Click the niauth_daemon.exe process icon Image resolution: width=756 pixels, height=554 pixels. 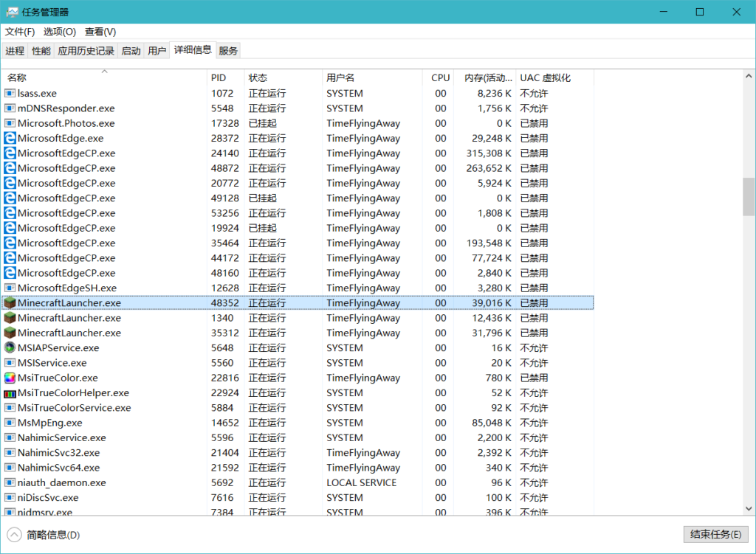click(x=10, y=482)
